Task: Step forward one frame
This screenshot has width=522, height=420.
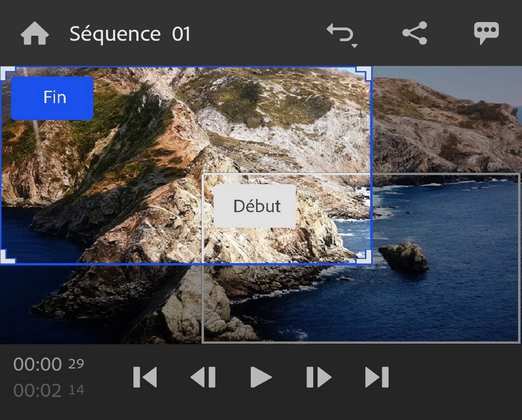Action: click(319, 377)
